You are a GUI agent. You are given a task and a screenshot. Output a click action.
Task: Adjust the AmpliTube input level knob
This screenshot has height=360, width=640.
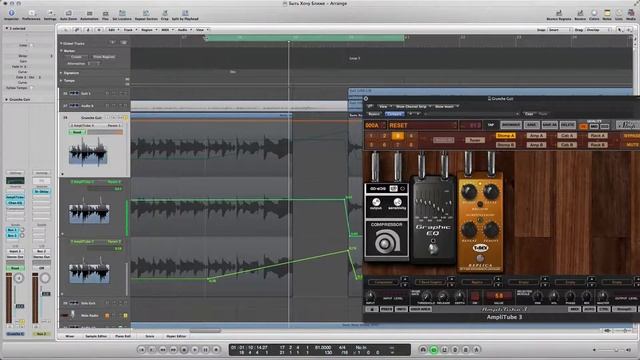click(x=370, y=296)
